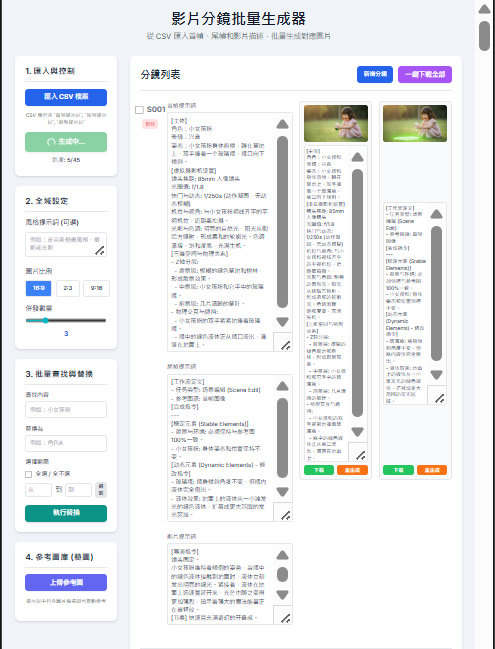Image resolution: width=495 pixels, height=649 pixels.
Task: Click last-frame prompt scrollbar thumb
Action: (283, 438)
